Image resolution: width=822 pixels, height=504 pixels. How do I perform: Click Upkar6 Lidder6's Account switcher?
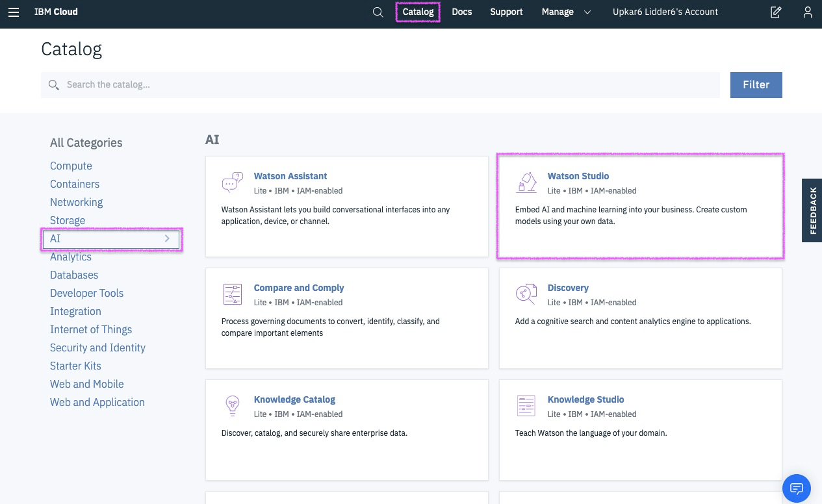[665, 12]
